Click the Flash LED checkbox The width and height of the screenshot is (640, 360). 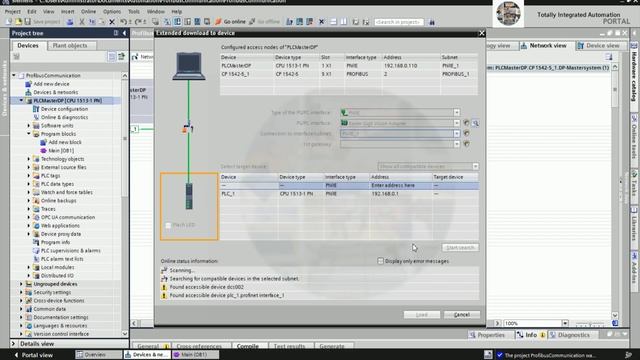(x=168, y=225)
